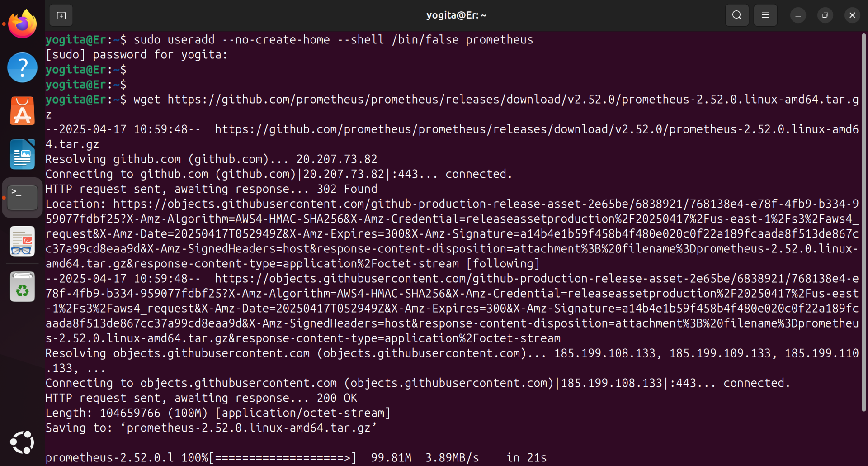Launch Firefox from the dock
The image size is (868, 466).
coord(22,24)
